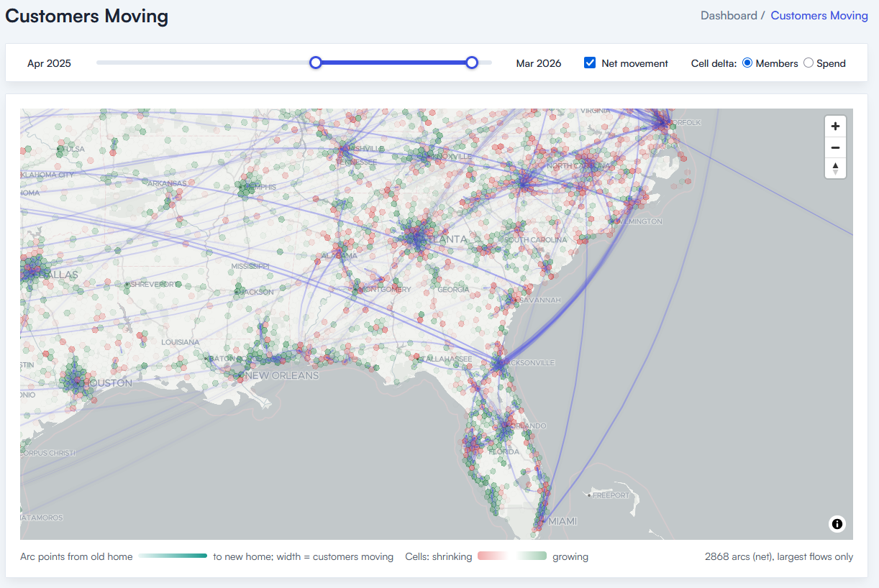Click the Miami label on map

tap(563, 521)
